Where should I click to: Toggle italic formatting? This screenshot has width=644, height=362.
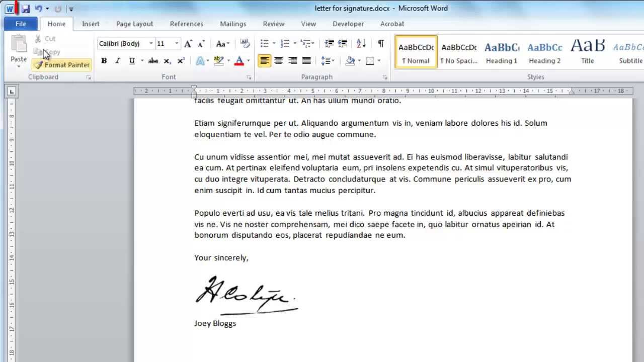coord(117,61)
